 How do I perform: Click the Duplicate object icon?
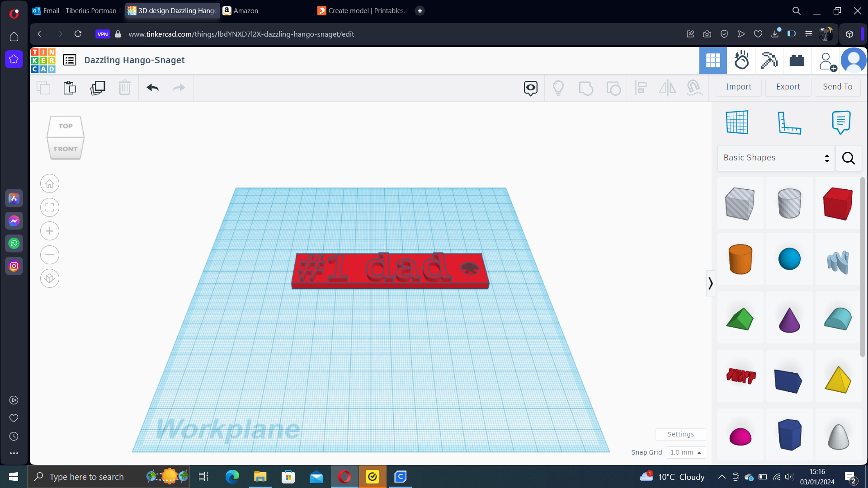tap(97, 88)
